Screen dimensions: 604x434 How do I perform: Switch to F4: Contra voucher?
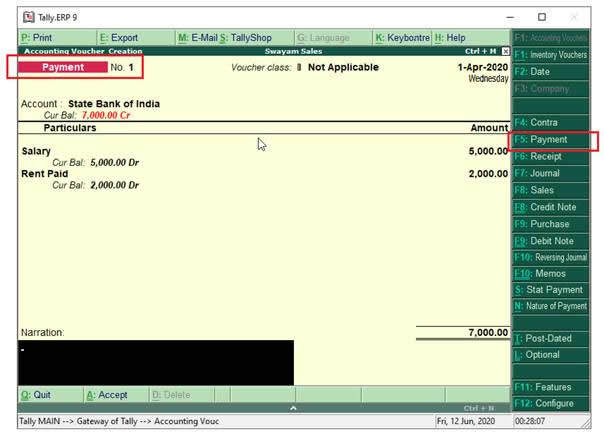(550, 122)
